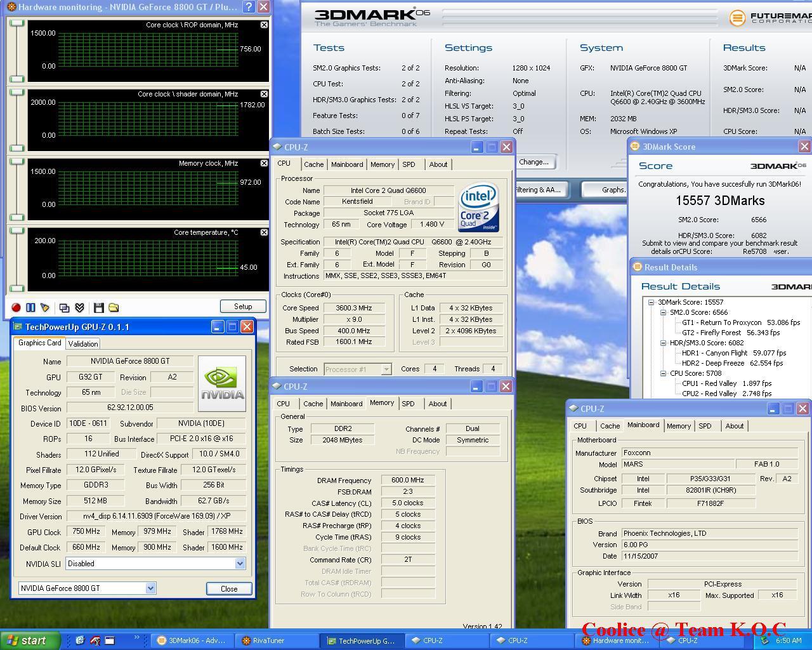Image resolution: width=812 pixels, height=650 pixels.
Task: Select GT2 - Firefly Forest result row
Action: [731, 333]
